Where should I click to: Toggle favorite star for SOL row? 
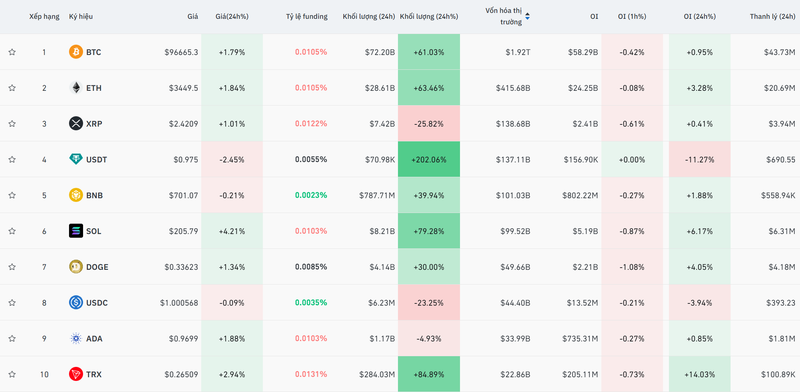pyautogui.click(x=12, y=231)
